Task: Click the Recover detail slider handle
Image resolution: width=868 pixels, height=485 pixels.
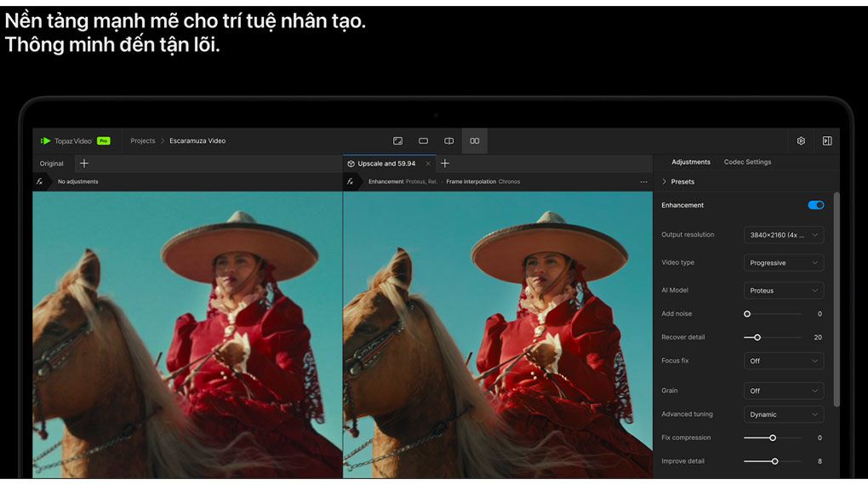Action: click(757, 338)
